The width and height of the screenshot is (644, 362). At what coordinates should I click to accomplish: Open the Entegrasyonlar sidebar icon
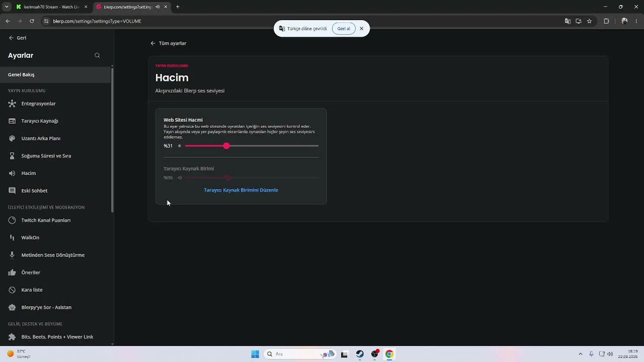pos(12,104)
